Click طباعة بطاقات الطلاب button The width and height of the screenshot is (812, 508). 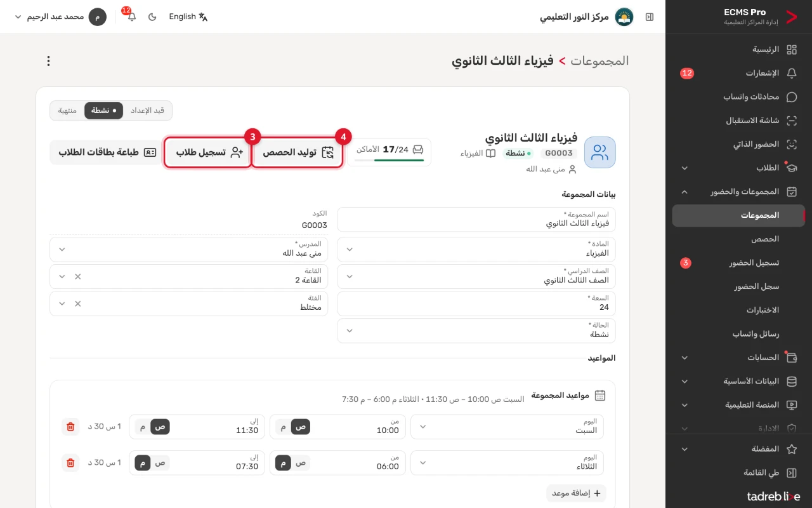107,152
